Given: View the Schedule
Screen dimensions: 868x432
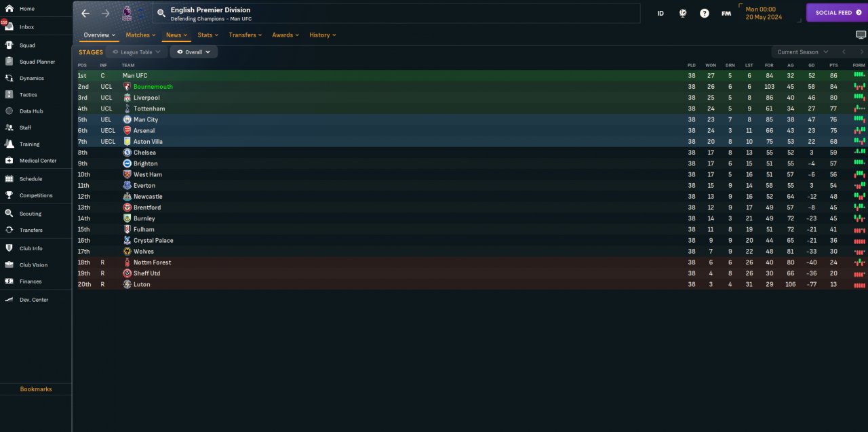Looking at the screenshot, I should 31,179.
